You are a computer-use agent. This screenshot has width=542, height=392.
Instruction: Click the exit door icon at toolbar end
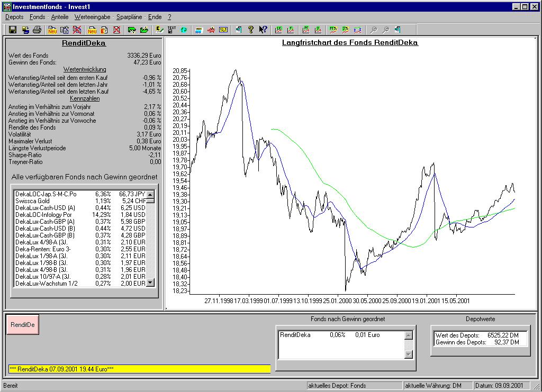coord(398,30)
